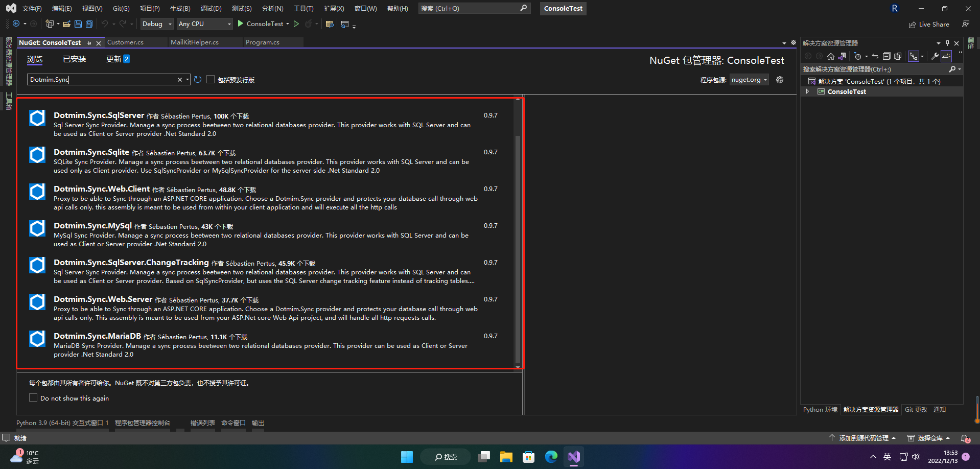Viewport: 980px width, 469px height.
Task: Click the Solution Explorer search magnifier icon
Action: (x=952, y=69)
